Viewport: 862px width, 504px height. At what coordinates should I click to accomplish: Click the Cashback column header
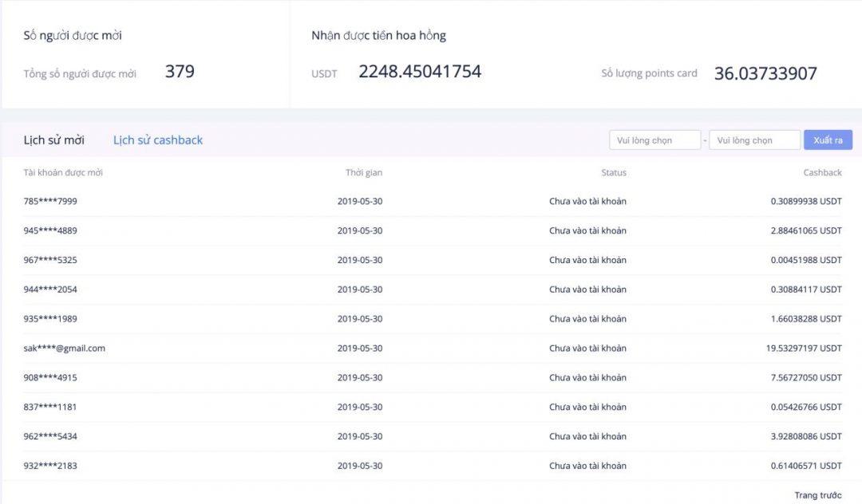pyautogui.click(x=822, y=172)
